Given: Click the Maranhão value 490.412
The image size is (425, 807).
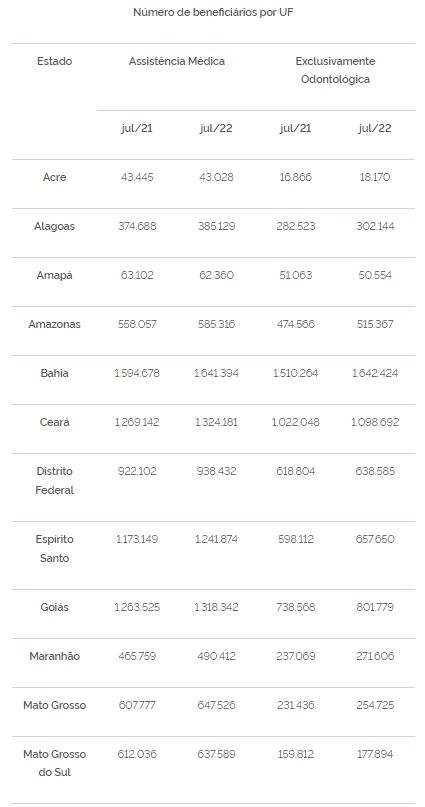Looking at the screenshot, I should coord(216,656).
